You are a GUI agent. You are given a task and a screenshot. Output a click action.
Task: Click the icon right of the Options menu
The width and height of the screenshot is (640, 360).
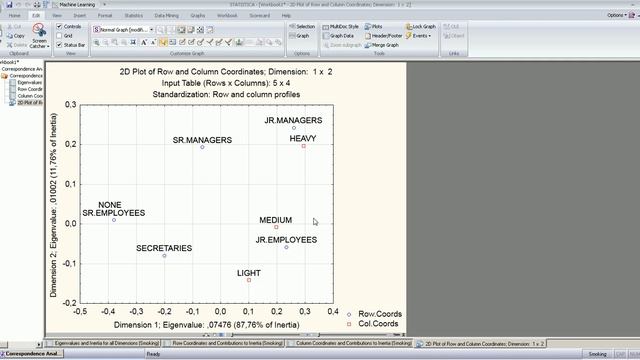click(x=632, y=15)
